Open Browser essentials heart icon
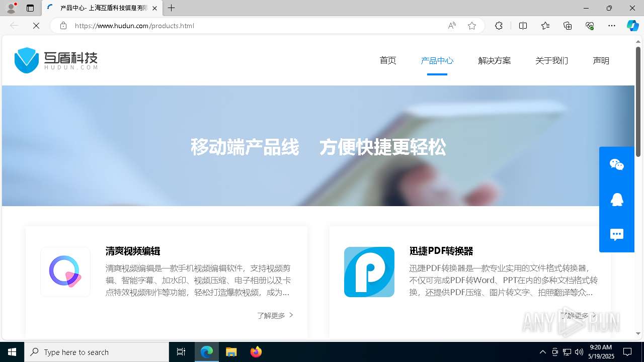 [590, 26]
